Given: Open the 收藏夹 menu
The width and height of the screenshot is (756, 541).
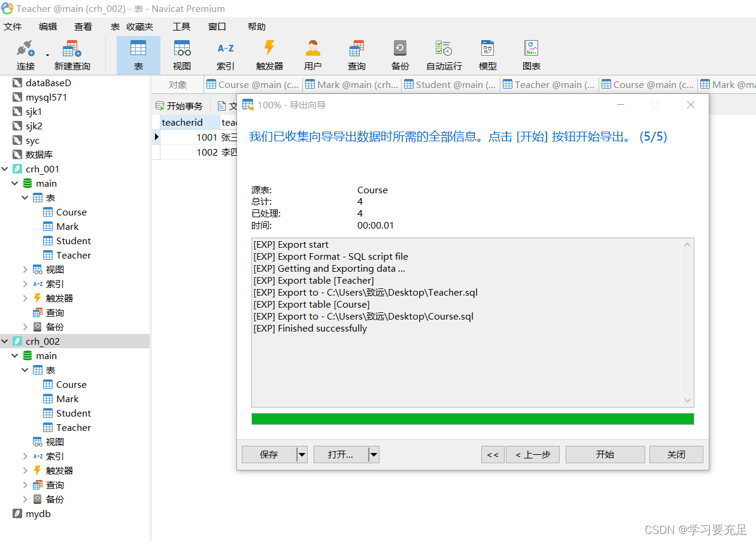Looking at the screenshot, I should [140, 26].
